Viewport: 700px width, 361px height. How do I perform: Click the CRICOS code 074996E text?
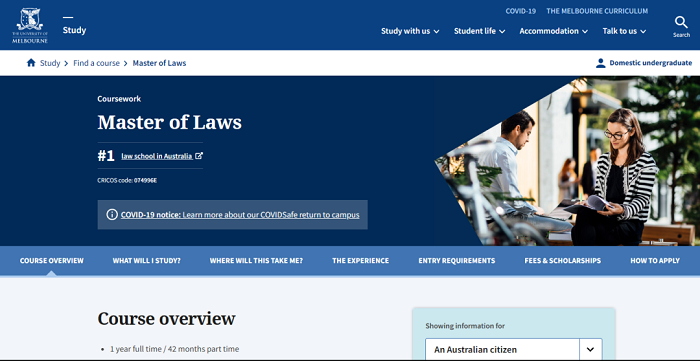[x=127, y=181]
